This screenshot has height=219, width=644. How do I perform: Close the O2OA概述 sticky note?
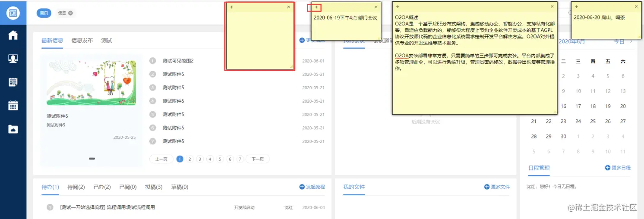(552, 7)
